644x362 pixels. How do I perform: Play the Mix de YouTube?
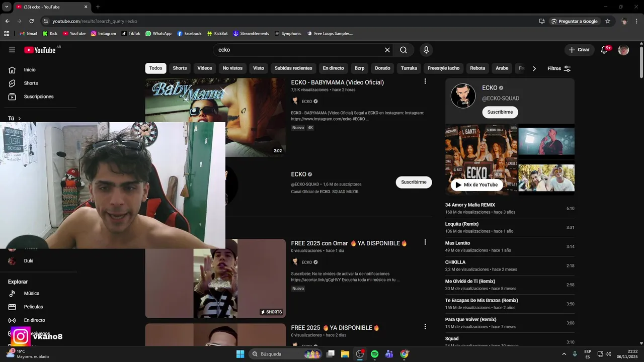coord(476,185)
